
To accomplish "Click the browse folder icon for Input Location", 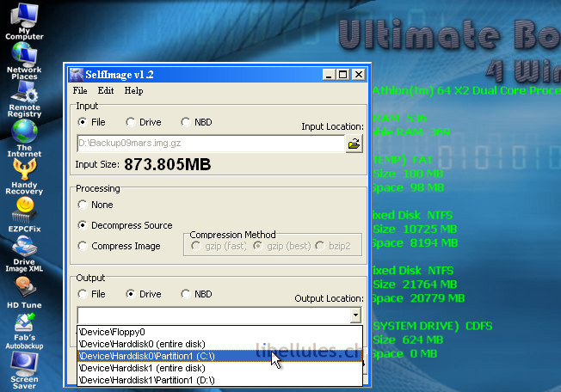I will (x=354, y=144).
